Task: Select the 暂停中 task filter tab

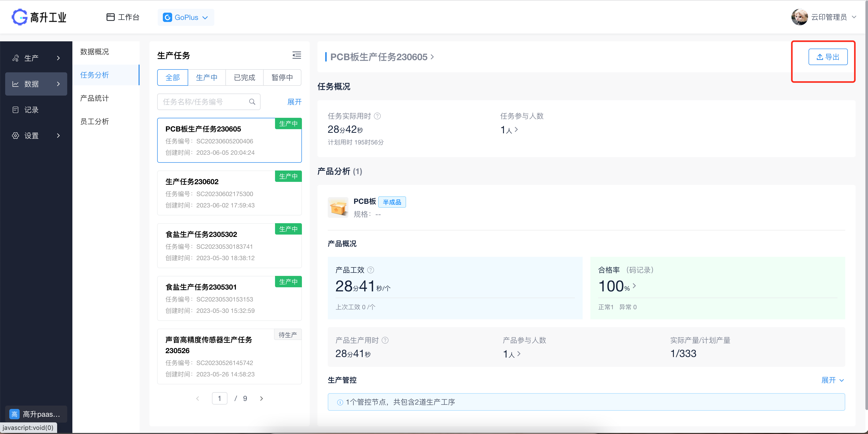Action: (282, 78)
